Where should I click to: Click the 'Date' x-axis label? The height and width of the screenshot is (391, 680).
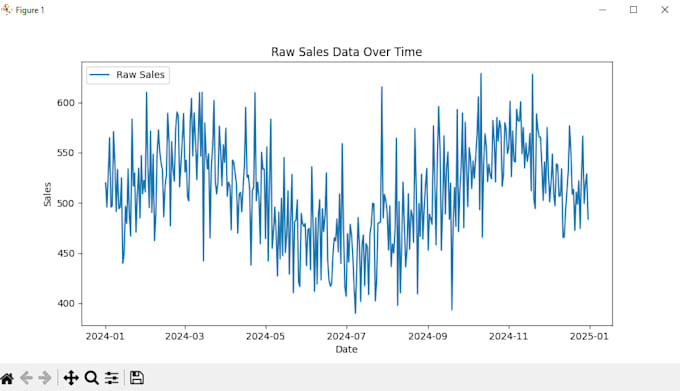click(x=347, y=349)
